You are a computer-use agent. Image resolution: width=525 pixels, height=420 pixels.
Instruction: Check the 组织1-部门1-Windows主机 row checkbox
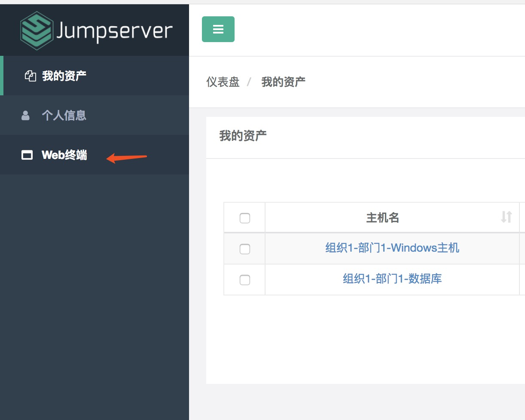tap(244, 249)
